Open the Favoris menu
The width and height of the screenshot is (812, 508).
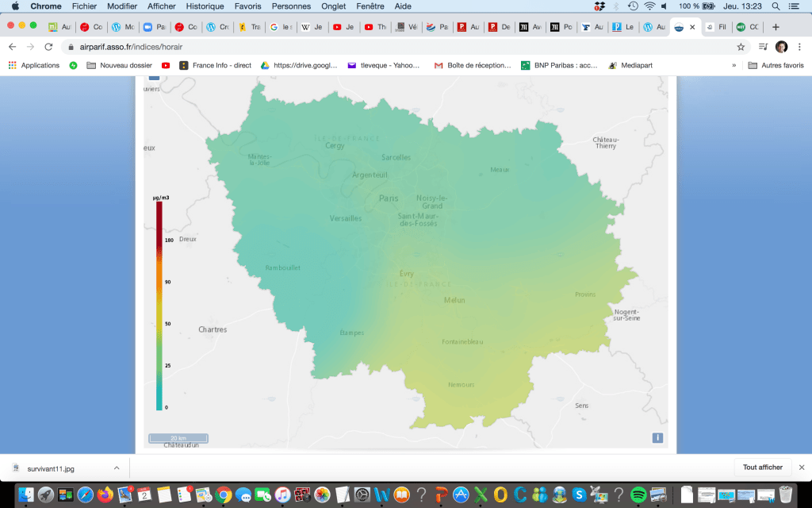[x=248, y=6]
